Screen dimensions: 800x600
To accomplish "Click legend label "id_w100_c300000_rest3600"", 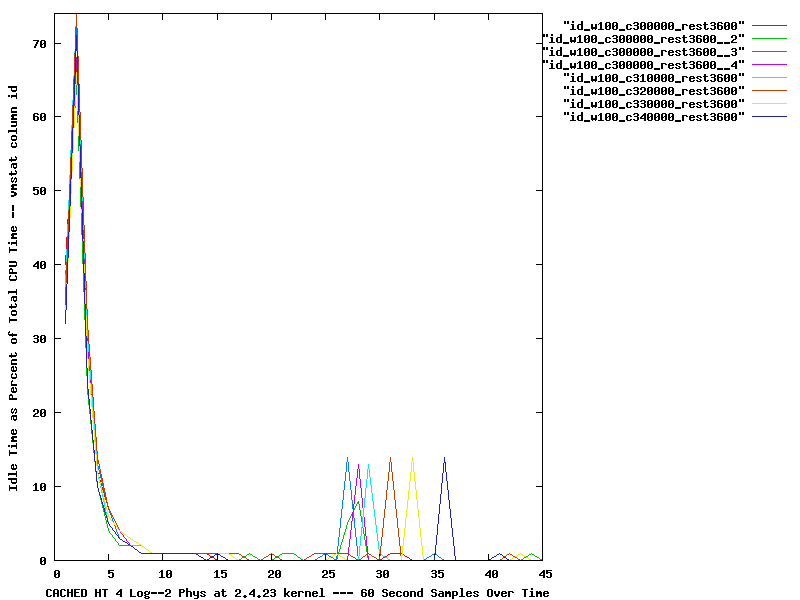I will (x=654, y=26).
